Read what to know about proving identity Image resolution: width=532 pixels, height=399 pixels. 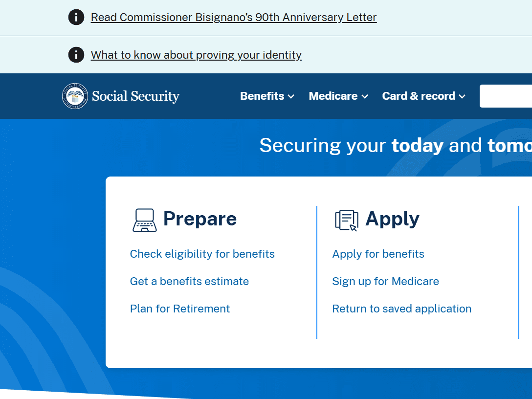point(196,55)
